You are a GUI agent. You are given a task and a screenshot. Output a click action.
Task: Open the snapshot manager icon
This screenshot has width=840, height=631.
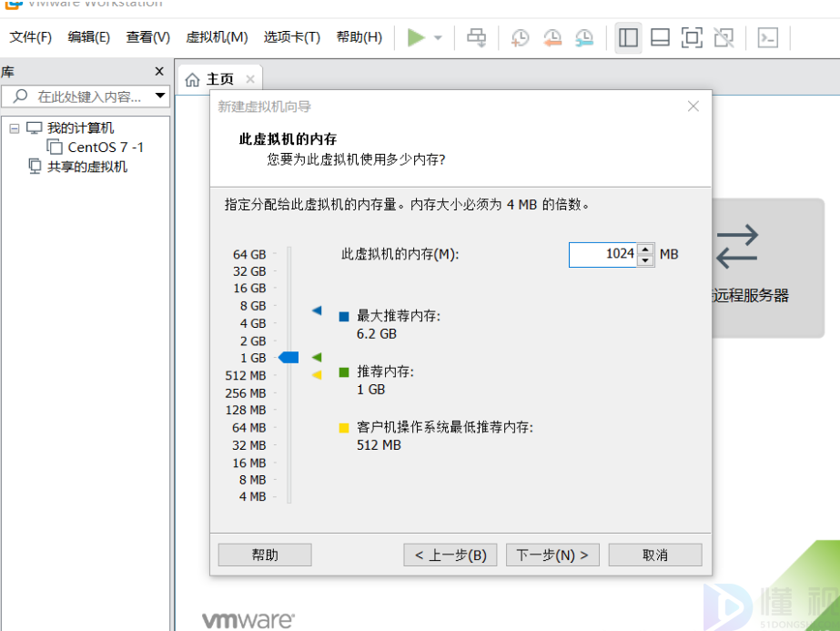(x=584, y=37)
